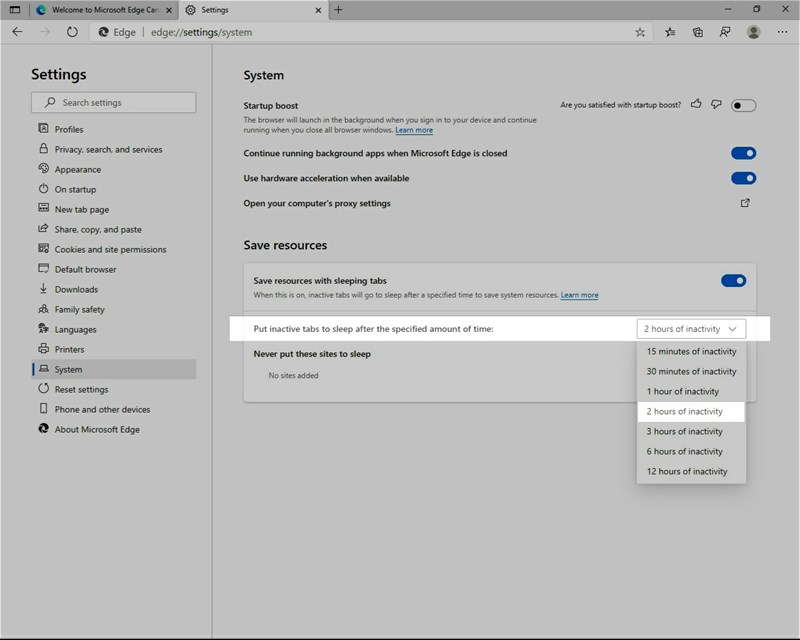Screen dimensions: 800x640
Task: Switch to Welcome to Microsoft Edge tab
Action: (105, 10)
